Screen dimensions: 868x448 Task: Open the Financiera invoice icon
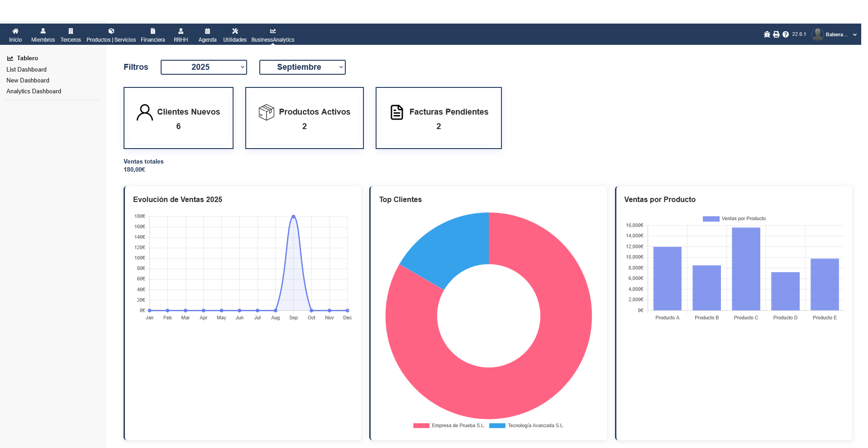click(153, 31)
